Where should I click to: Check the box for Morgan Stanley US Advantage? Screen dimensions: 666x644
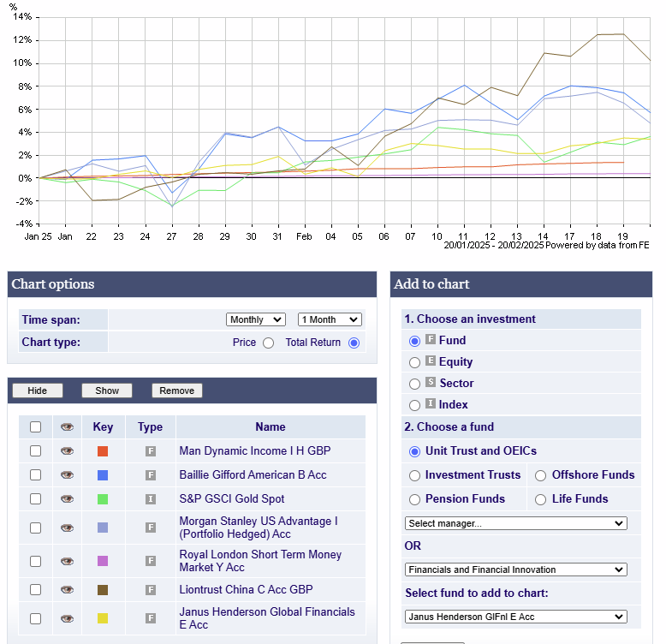[x=35, y=528]
